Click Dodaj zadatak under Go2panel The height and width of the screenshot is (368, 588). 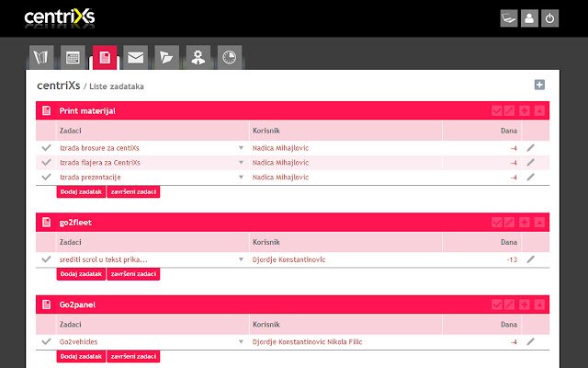(81, 356)
